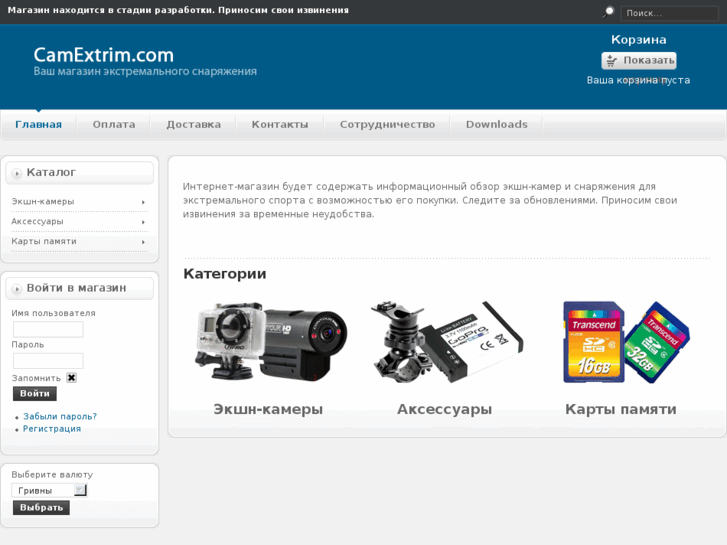
Task: Click the Каталог panel heading
Action: (51, 172)
